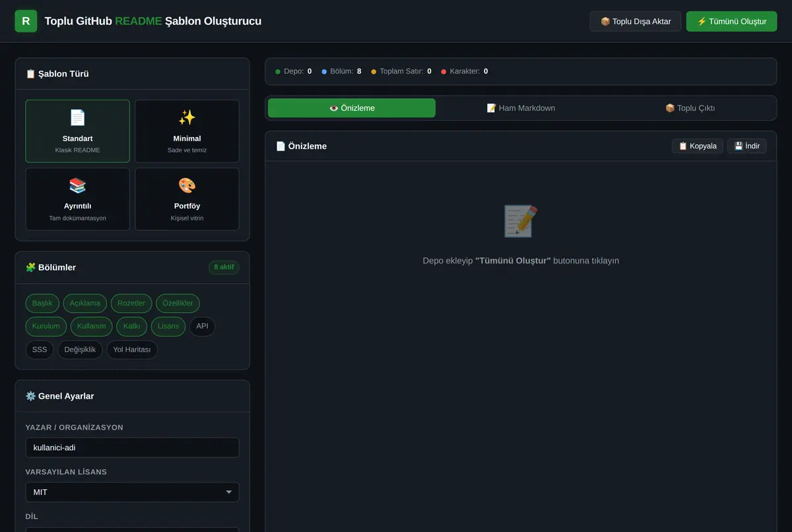Select the Minimal template type

[x=187, y=131]
